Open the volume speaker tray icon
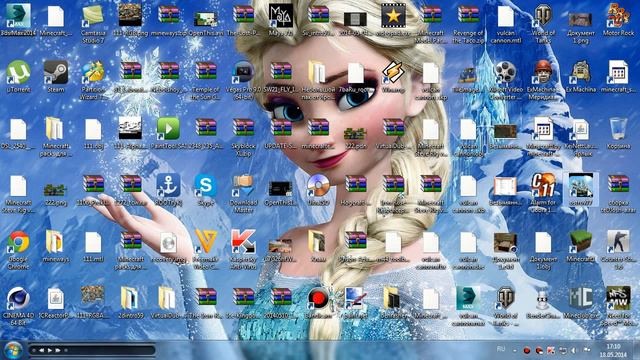640x360 pixels. click(574, 350)
